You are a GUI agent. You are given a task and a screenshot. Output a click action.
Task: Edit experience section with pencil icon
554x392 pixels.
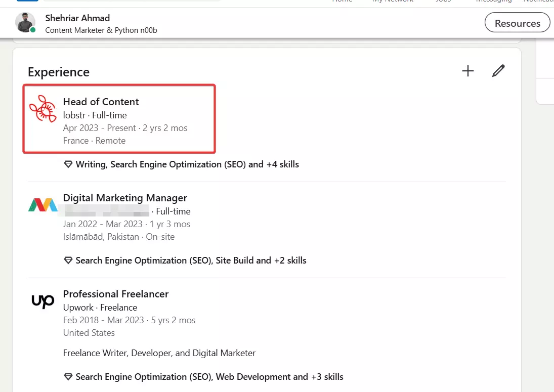point(498,71)
